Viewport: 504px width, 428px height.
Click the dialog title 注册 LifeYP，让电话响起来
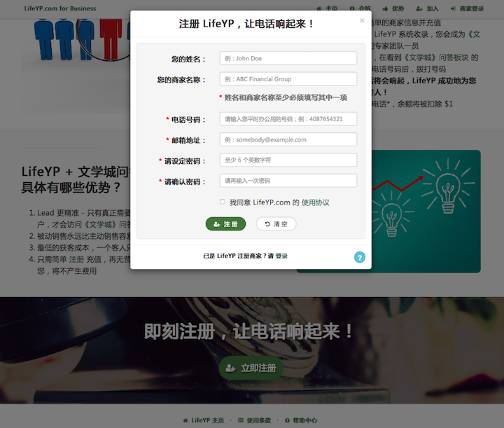click(246, 24)
